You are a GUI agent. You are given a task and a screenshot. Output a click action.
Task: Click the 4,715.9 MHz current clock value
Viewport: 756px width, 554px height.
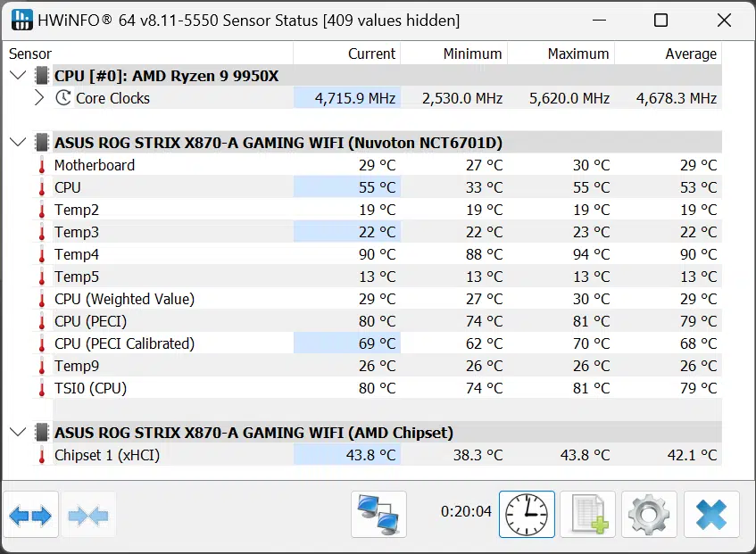355,98
